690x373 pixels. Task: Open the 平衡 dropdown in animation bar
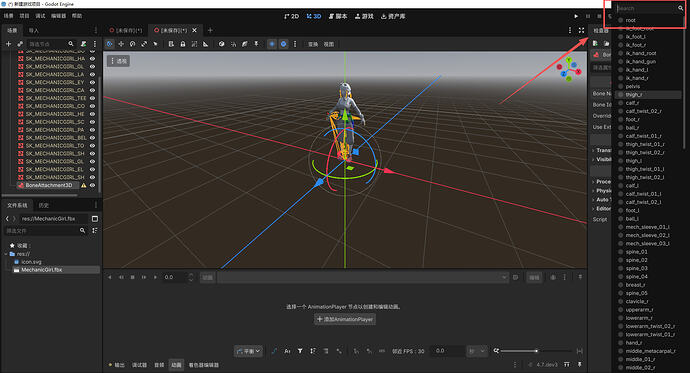[x=249, y=351]
